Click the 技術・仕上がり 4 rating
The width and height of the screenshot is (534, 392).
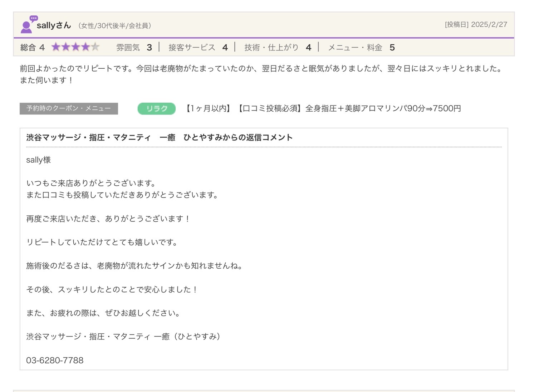[278, 48]
